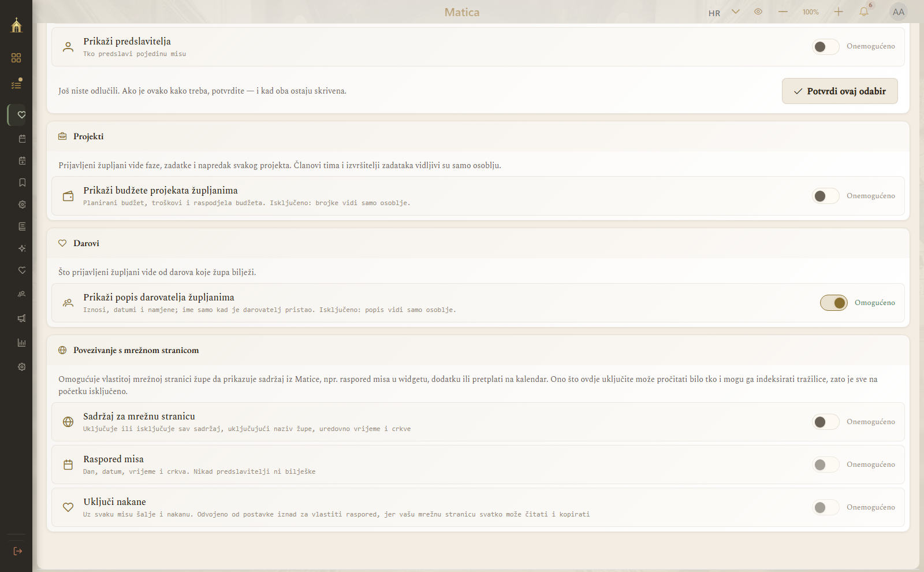Open the dashboard grid icon in sidebar
Viewport: 924px width, 572px height.
(16, 58)
